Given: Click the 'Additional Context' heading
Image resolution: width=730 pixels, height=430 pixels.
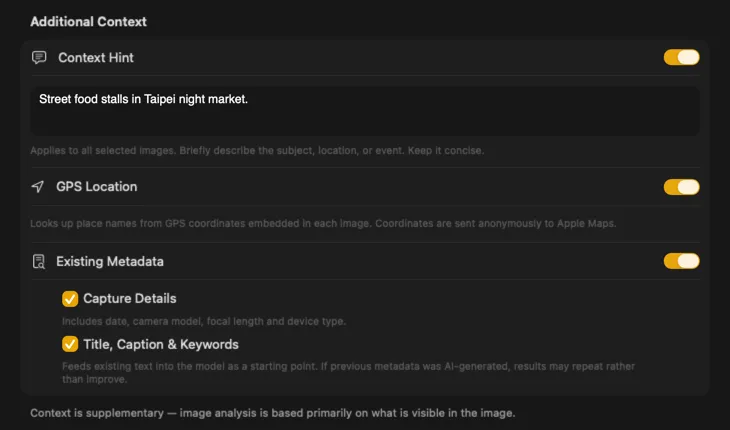Looking at the screenshot, I should 88,21.
